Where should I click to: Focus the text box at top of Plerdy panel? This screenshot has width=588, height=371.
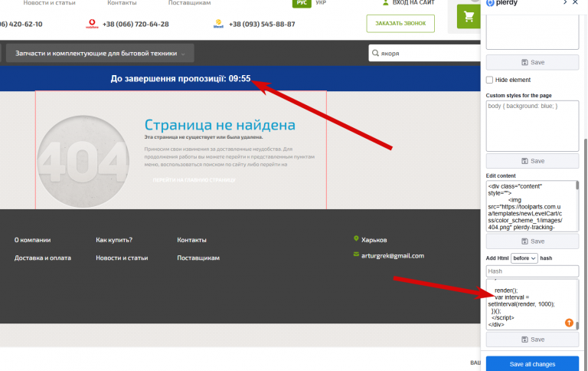(x=532, y=32)
